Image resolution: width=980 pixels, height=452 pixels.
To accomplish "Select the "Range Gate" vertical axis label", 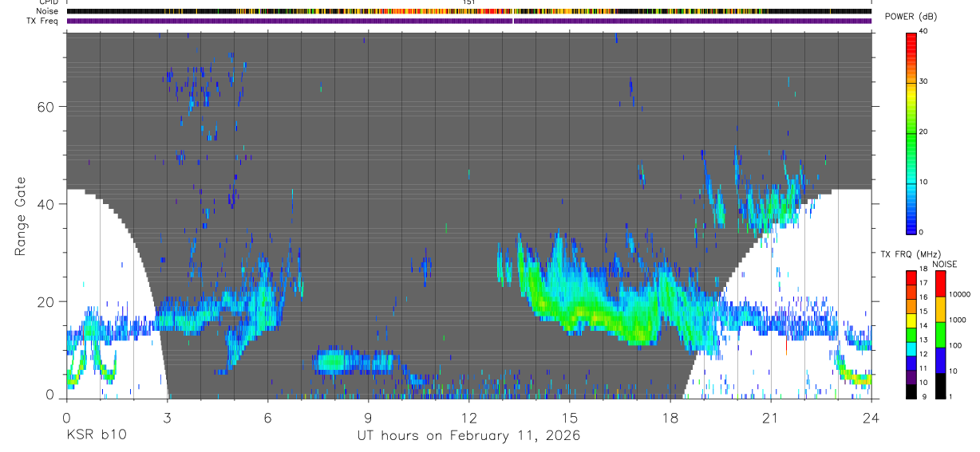I will [x=21, y=216].
